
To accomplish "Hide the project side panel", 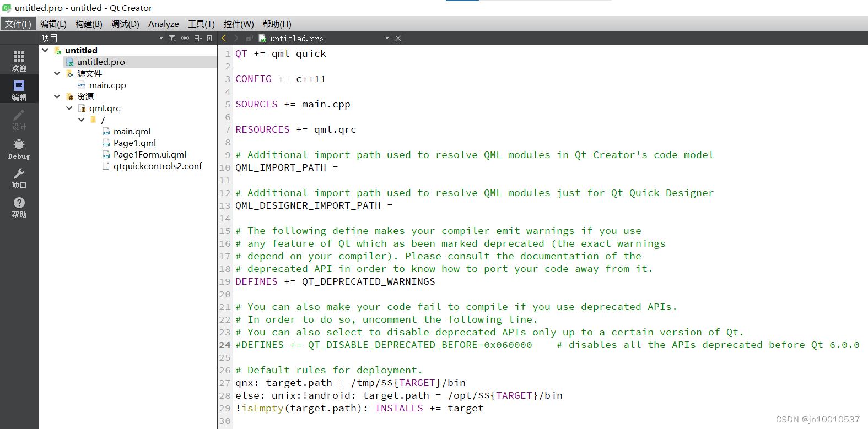I will (x=210, y=38).
